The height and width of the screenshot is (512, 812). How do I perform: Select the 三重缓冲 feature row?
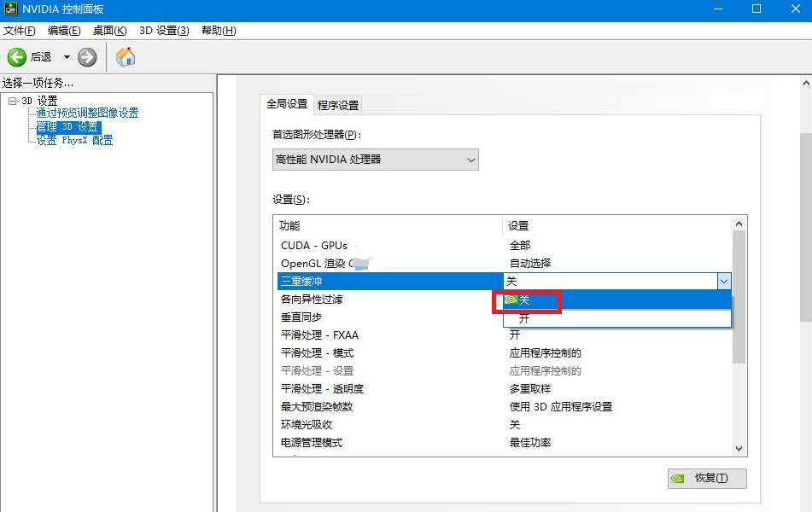[x=390, y=281]
